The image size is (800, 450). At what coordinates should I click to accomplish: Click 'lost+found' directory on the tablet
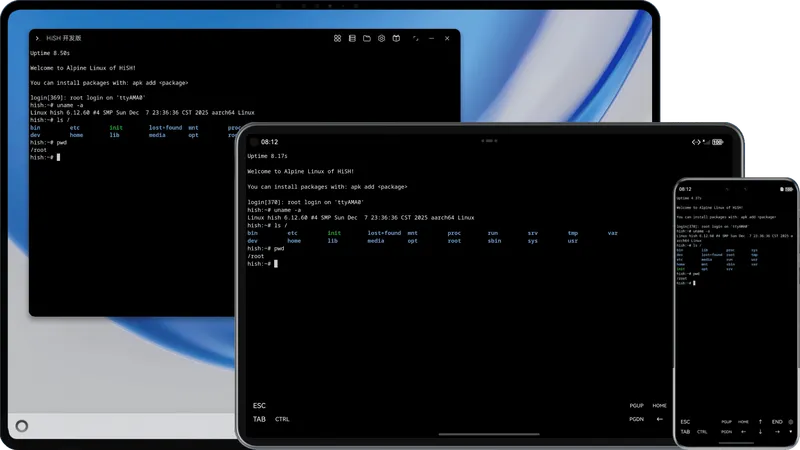click(x=384, y=233)
